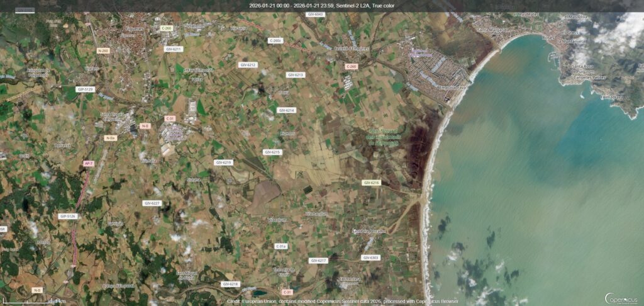Click the GIP-5126 road label

click(x=68, y=216)
